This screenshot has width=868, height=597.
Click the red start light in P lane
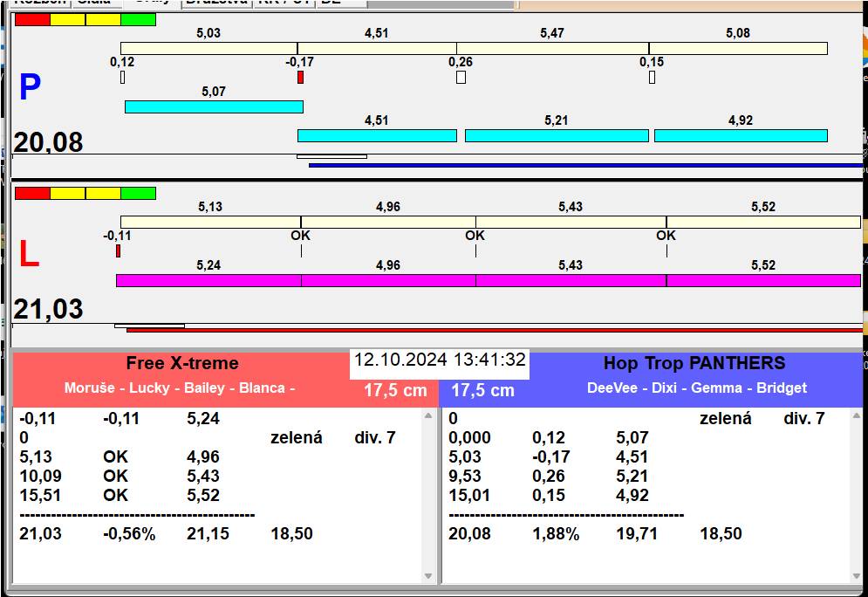click(32, 20)
